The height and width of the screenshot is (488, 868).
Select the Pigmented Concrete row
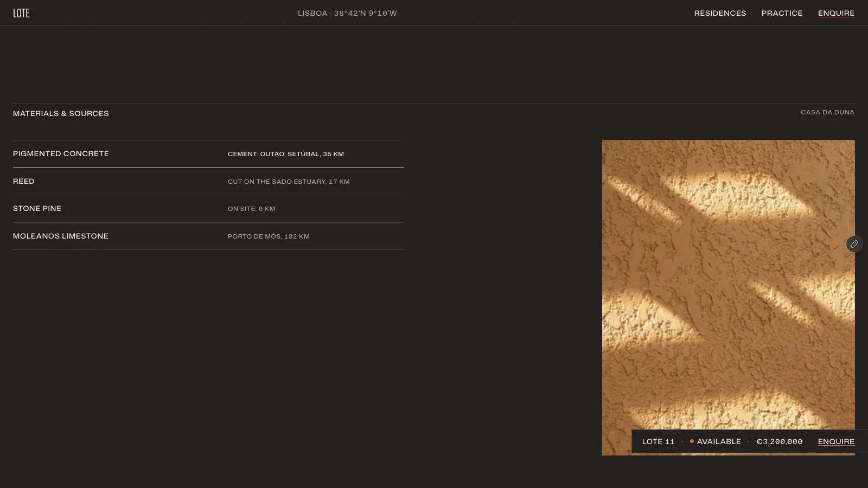208,154
